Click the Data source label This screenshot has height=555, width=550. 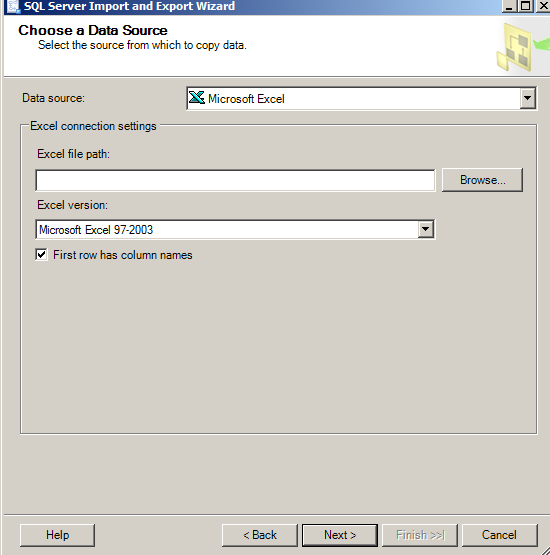pos(53,98)
